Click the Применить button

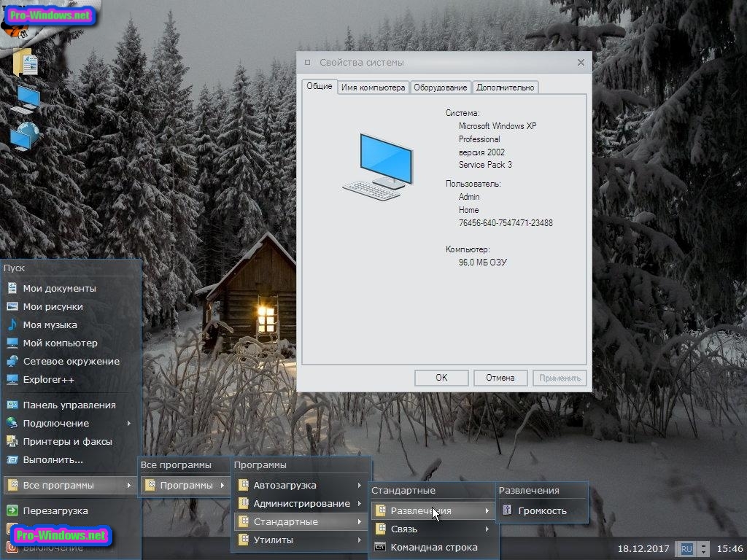[x=560, y=378]
